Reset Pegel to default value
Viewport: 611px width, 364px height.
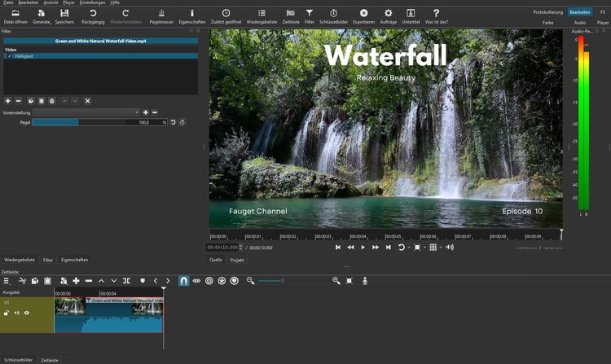pos(173,122)
